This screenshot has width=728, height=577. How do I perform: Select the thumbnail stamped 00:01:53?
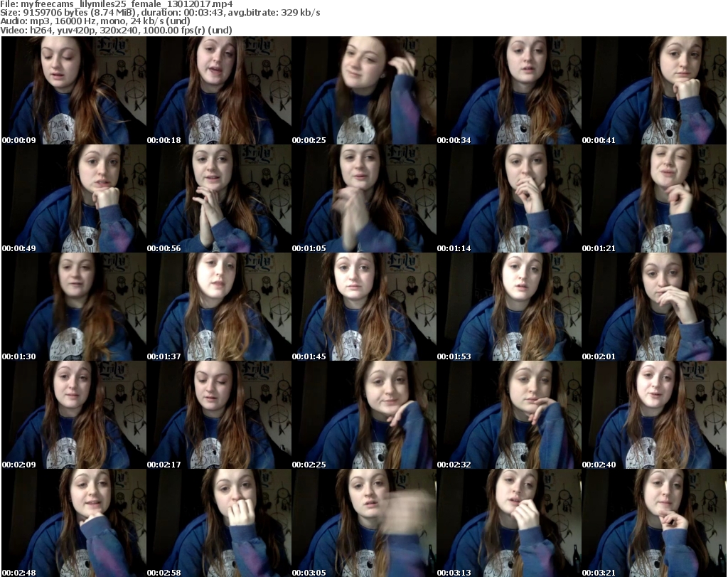pyautogui.click(x=509, y=307)
